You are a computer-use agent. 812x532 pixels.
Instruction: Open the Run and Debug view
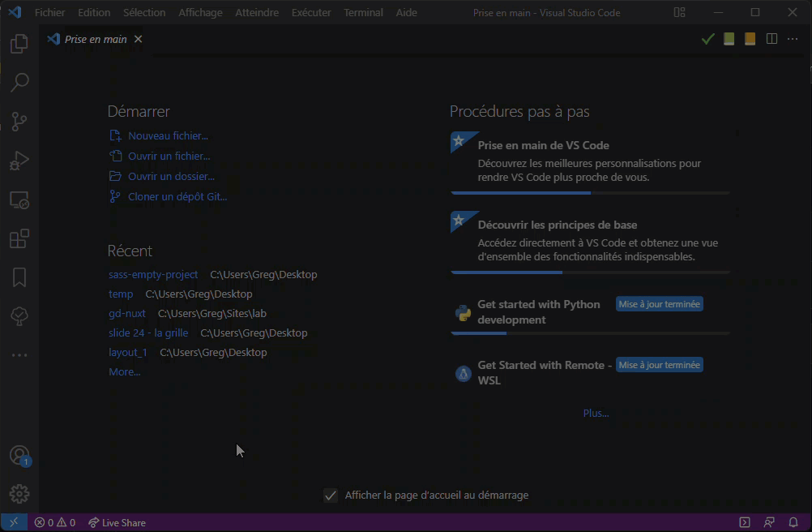click(19, 161)
